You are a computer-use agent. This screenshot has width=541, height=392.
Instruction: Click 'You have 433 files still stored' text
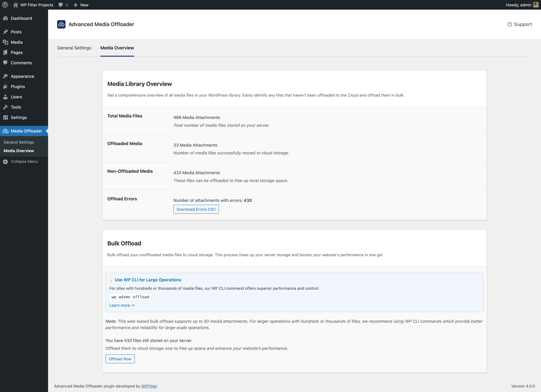[x=149, y=340]
